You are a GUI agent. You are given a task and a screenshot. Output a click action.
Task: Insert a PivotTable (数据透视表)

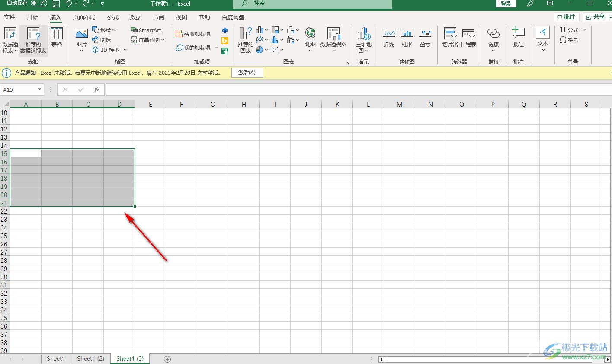(10, 40)
